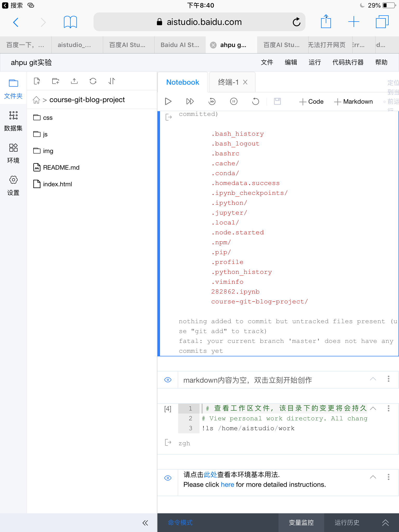Open options for empty markdown cell
This screenshot has height=532, width=399.
click(389, 379)
